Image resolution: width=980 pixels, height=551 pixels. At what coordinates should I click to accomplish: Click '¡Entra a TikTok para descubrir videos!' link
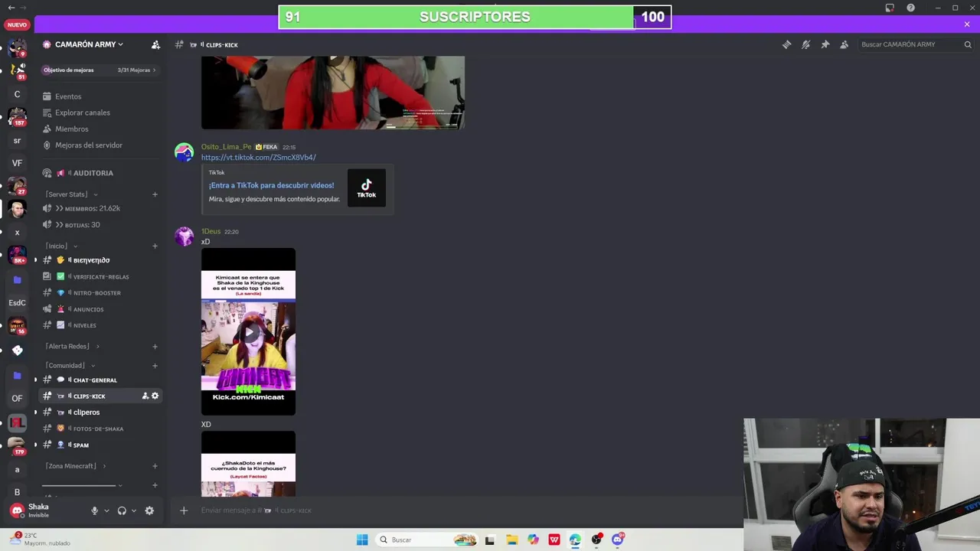271,185
